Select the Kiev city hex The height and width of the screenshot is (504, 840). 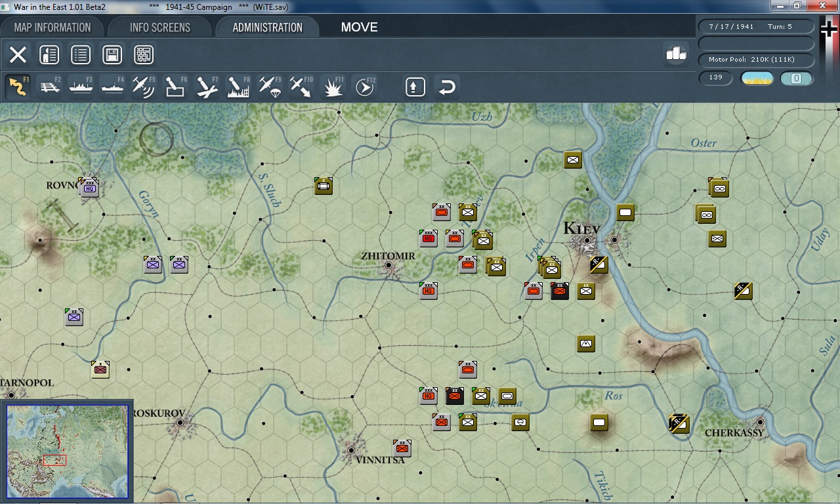(587, 241)
